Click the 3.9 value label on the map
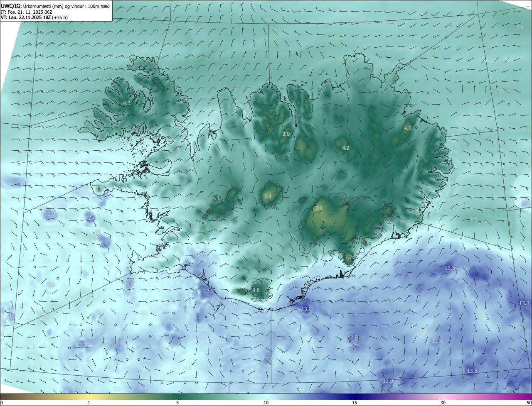Screen dimensions: 532x406 pyautogui.click(x=286, y=134)
